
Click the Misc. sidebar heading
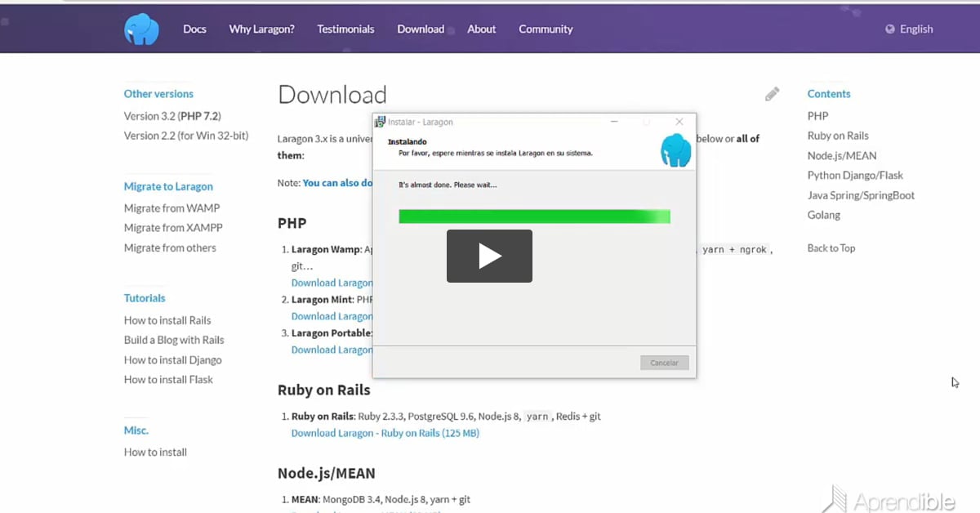(136, 430)
